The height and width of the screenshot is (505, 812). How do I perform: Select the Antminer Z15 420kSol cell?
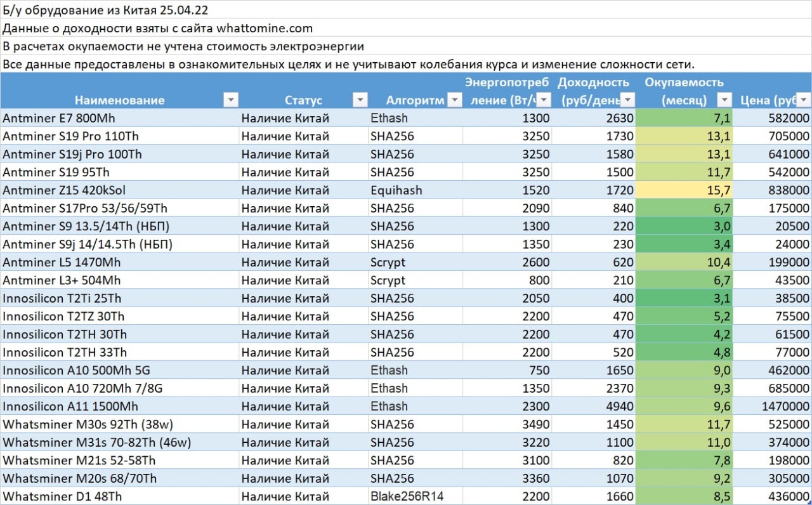pos(119,190)
